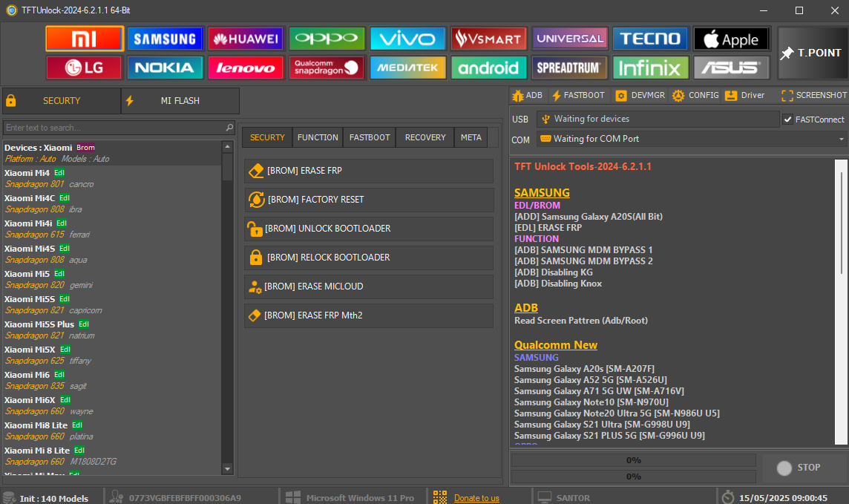Select the Infinix brand tile
The height and width of the screenshot is (504, 849).
[x=650, y=68]
